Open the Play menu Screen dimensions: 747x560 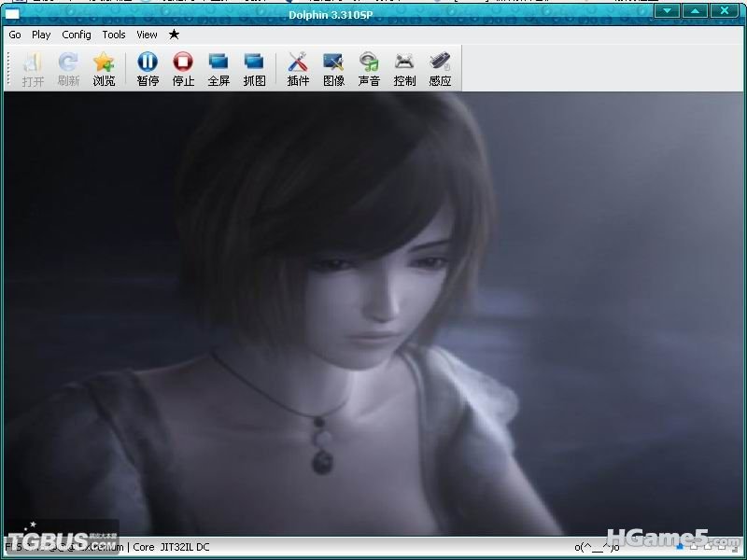(x=41, y=35)
